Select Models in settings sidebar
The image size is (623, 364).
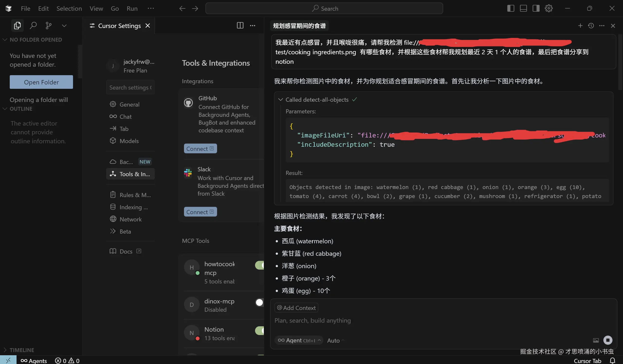coord(129,141)
